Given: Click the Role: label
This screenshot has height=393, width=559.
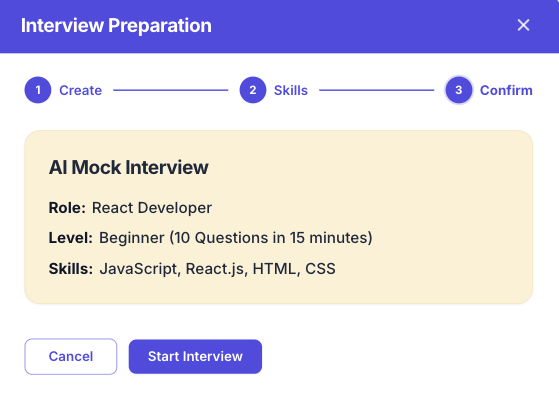Looking at the screenshot, I should click(x=67, y=208).
